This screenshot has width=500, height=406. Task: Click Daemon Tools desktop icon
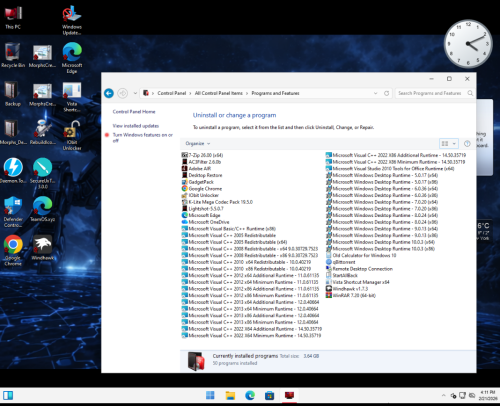[x=13, y=171]
